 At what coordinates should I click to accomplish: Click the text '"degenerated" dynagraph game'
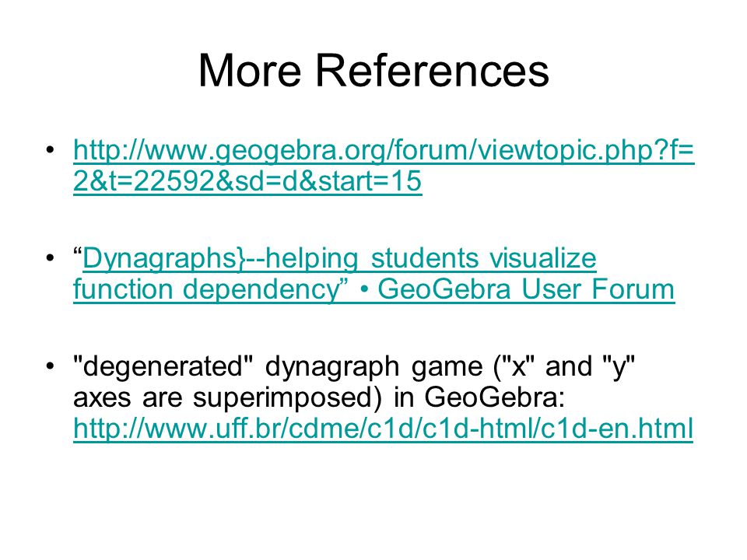[x=278, y=367]
